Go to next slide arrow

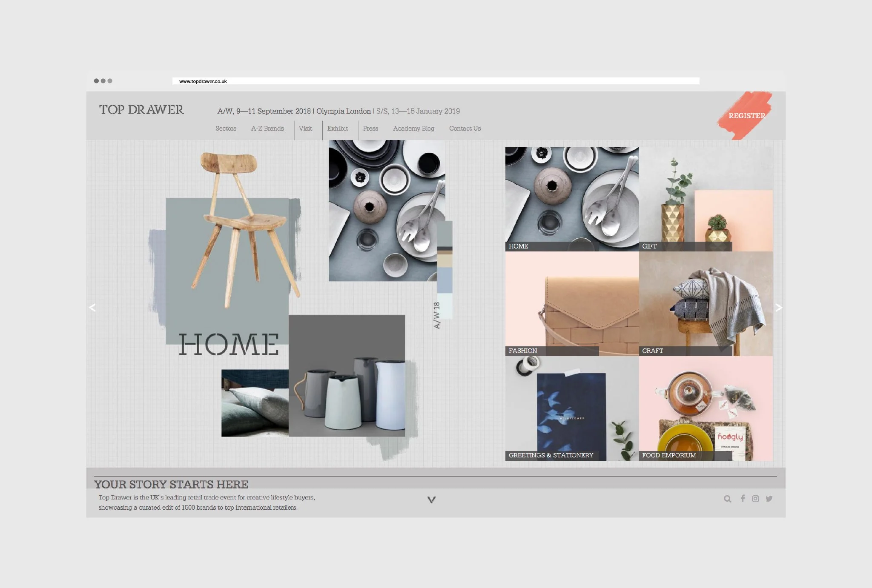point(779,307)
